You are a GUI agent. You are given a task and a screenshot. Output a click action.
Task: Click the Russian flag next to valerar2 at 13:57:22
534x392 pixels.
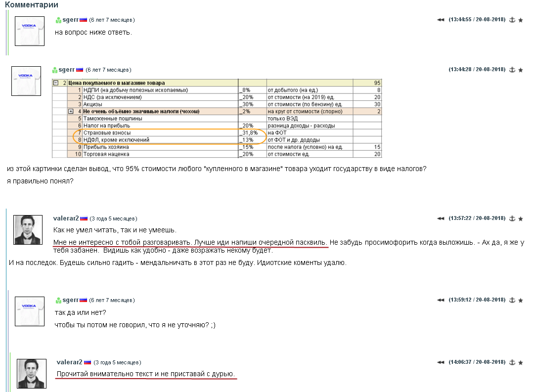pos(84,218)
